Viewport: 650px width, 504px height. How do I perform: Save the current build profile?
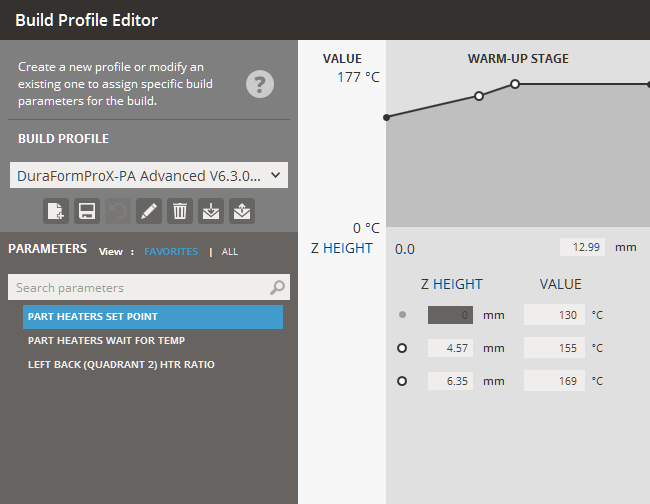pos(87,211)
